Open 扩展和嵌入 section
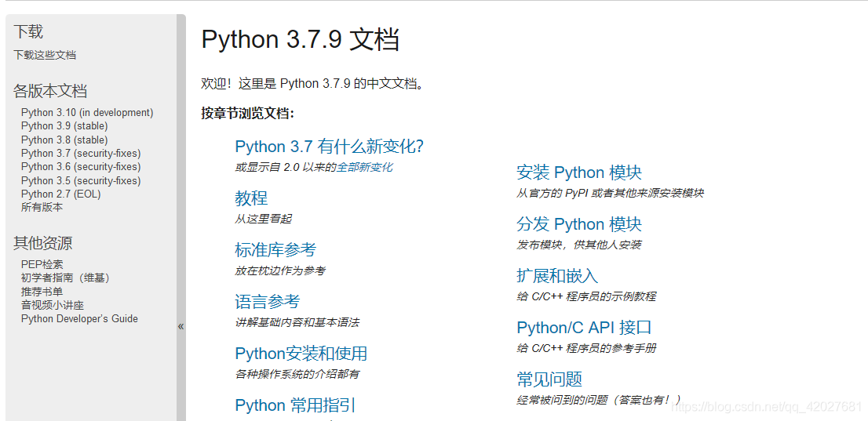868x421 pixels. pos(557,275)
